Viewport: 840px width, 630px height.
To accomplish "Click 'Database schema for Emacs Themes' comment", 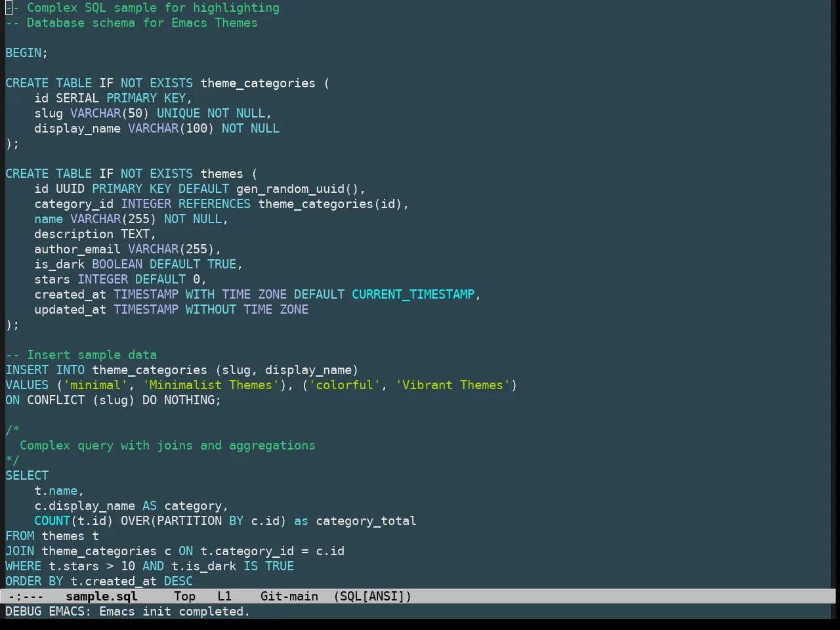I will point(131,23).
